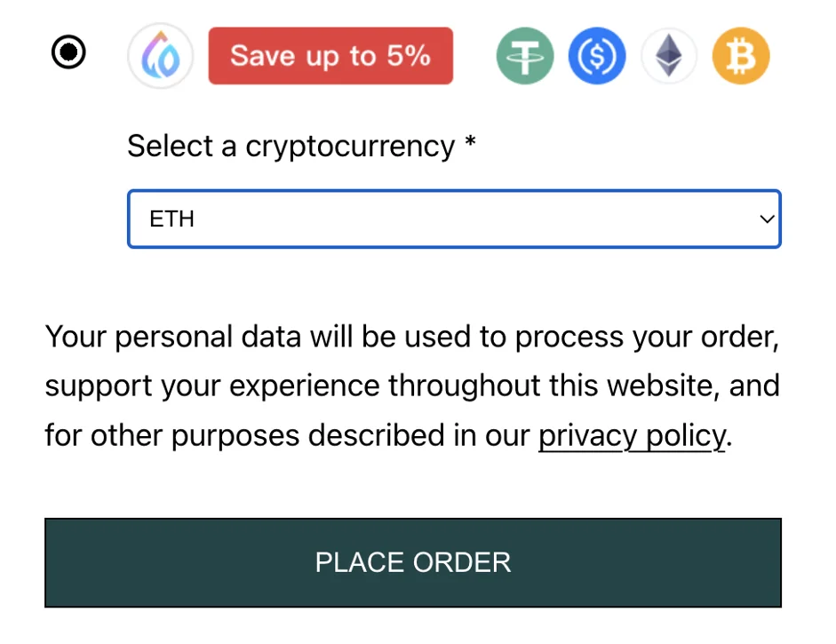Click the red "Save up to 5%" badge
The height and width of the screenshot is (644, 836).
pos(330,56)
